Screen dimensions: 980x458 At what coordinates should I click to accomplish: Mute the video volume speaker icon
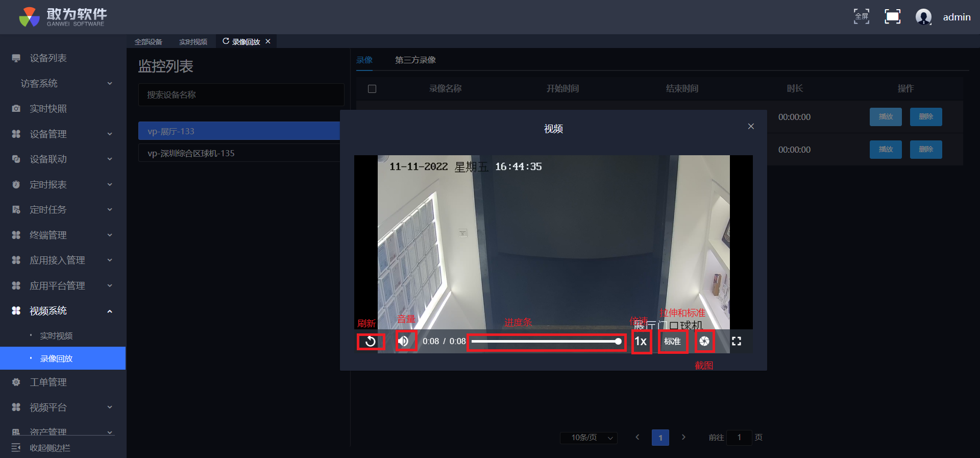(403, 341)
